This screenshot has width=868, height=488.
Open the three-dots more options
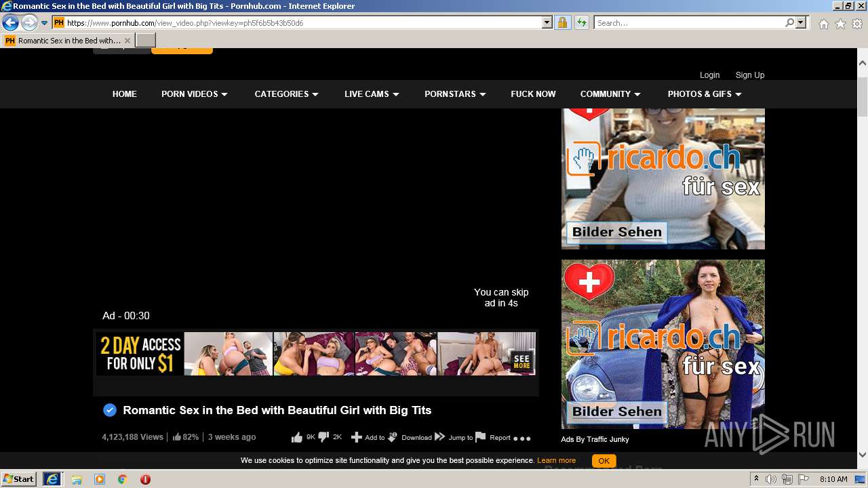pyautogui.click(x=522, y=439)
